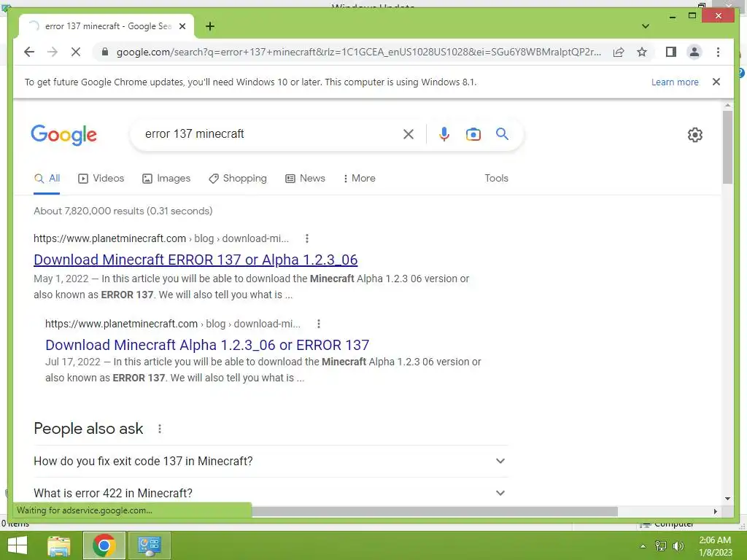Stop loading the page
Image resolution: width=747 pixels, height=560 pixels.
(76, 52)
